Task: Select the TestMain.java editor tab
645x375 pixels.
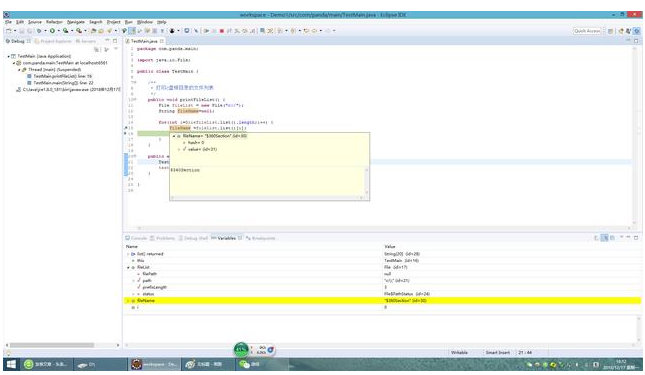Action: click(144, 41)
